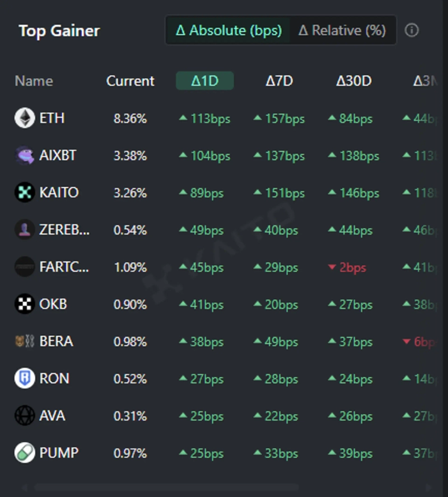The height and width of the screenshot is (497, 448).
Task: Click the RON token icon
Action: click(x=25, y=378)
